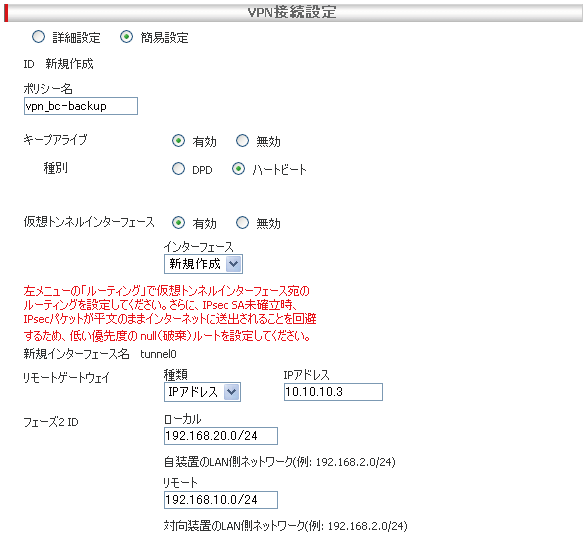Open the 種類 IPアドレス dropdown

point(202,392)
